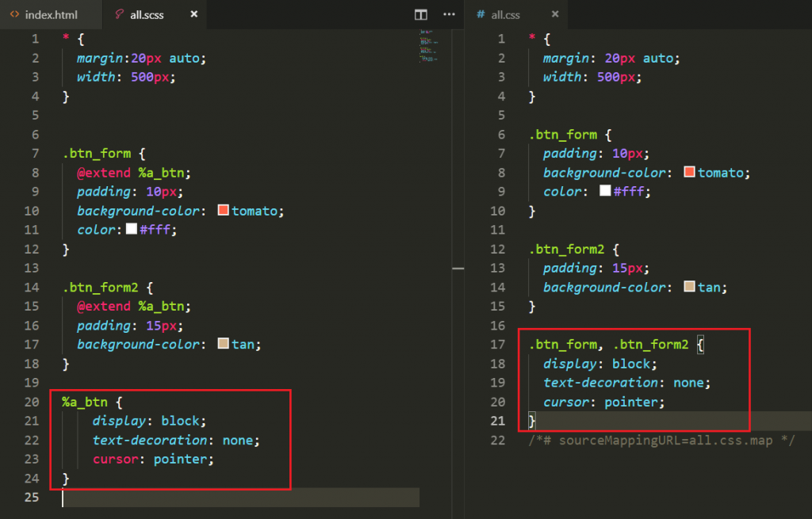Screen dimensions: 812x519
Task: Click 'display: block;' in all.scss
Action: [x=149, y=422]
